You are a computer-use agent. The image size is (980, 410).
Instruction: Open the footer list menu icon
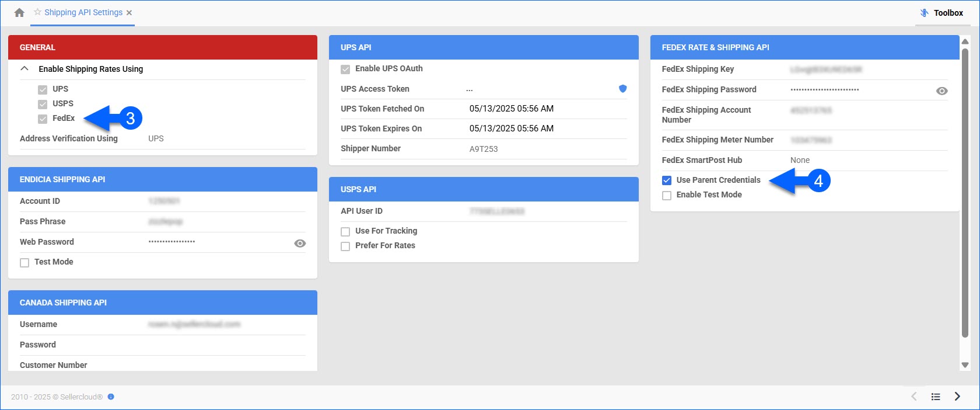(x=936, y=397)
